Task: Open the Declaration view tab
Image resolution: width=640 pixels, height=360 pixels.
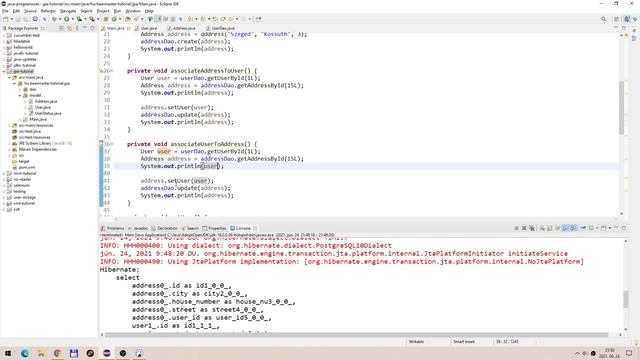Action: [x=164, y=228]
